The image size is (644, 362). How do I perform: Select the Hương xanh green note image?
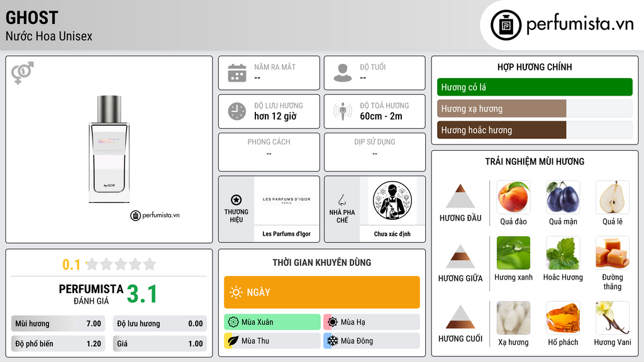tap(513, 253)
